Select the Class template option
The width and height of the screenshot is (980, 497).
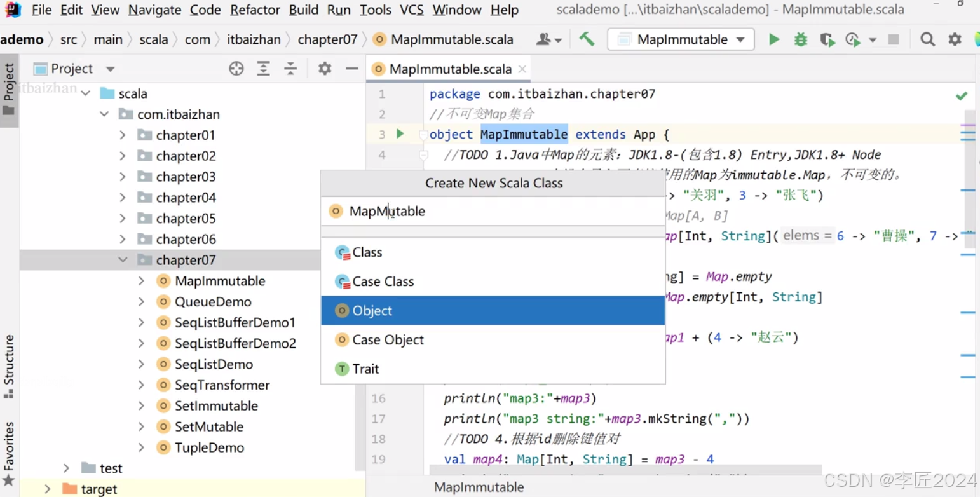tap(493, 252)
